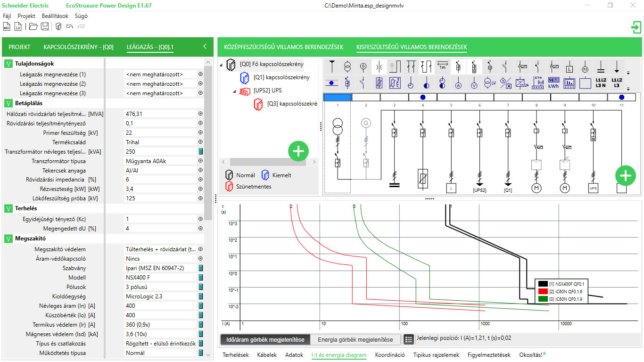Toggle round marker next to Megengedett dU
Image resolution: width=644 pixels, height=362 pixels.
tap(200, 229)
